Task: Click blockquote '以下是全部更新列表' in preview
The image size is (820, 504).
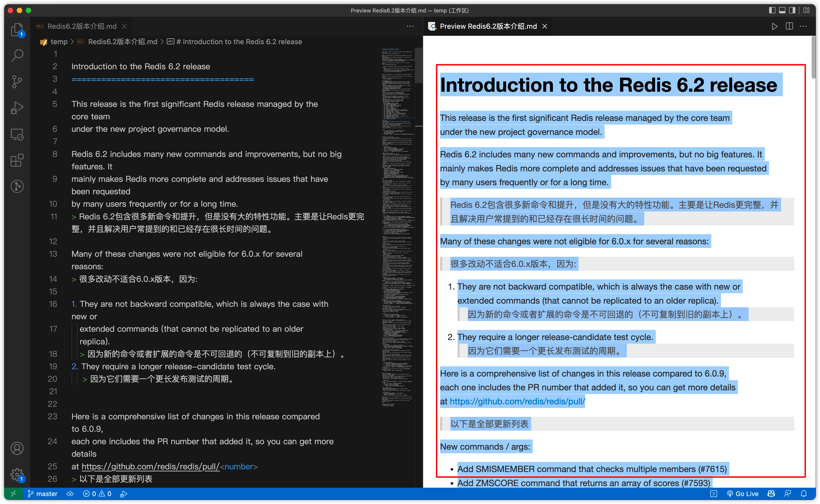Action: tap(489, 424)
